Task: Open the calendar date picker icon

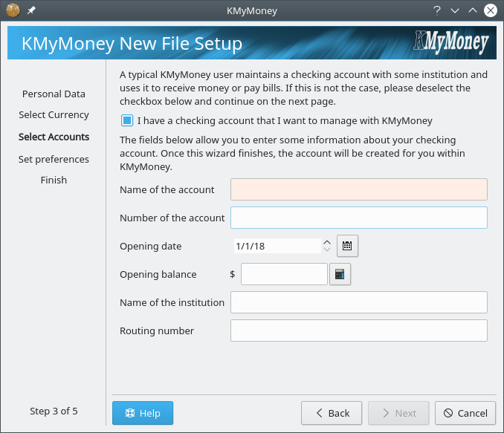Action: click(x=347, y=245)
